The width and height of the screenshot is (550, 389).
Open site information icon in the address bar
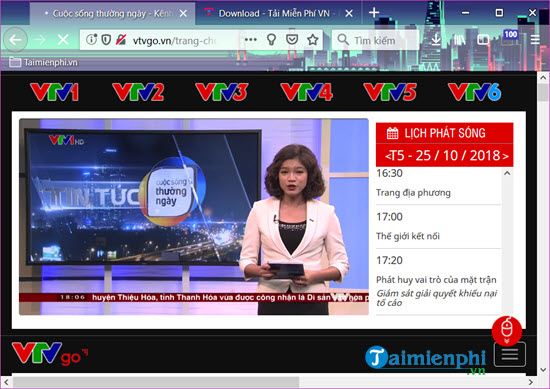(x=91, y=39)
